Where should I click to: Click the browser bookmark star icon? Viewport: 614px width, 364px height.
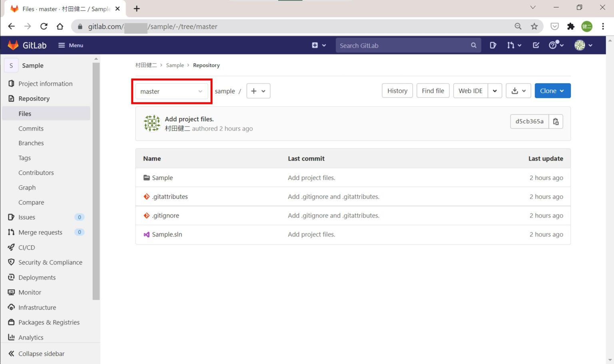click(x=534, y=26)
